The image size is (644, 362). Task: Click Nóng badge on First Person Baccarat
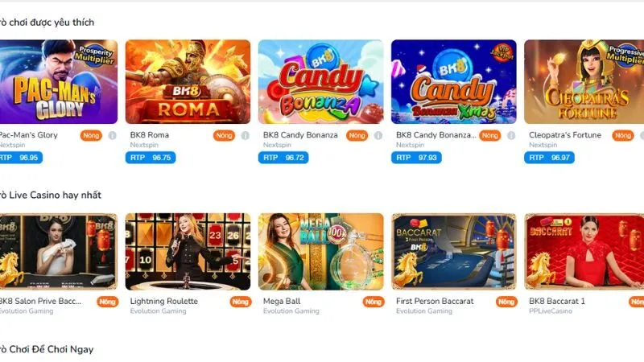[x=506, y=302]
